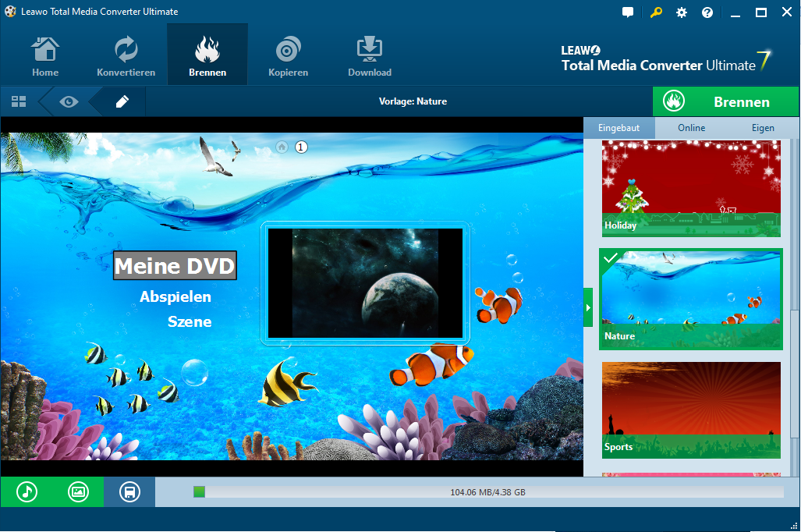Switch to the Eingebaut tab
The width and height of the screenshot is (801, 532).
(x=618, y=128)
